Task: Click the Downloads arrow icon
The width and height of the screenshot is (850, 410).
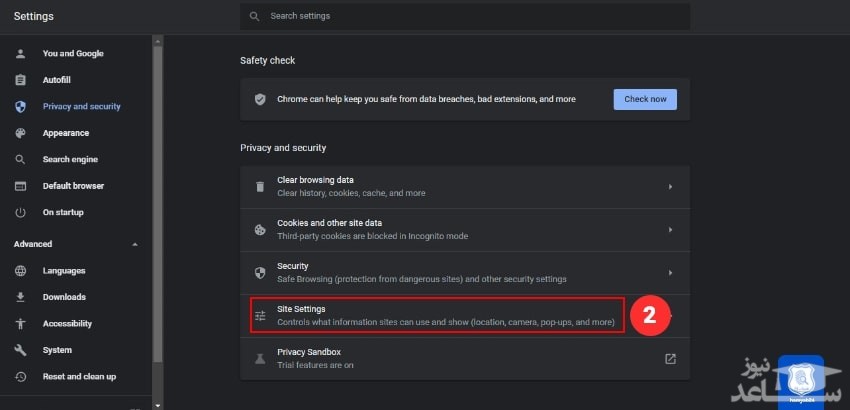Action: (20, 297)
